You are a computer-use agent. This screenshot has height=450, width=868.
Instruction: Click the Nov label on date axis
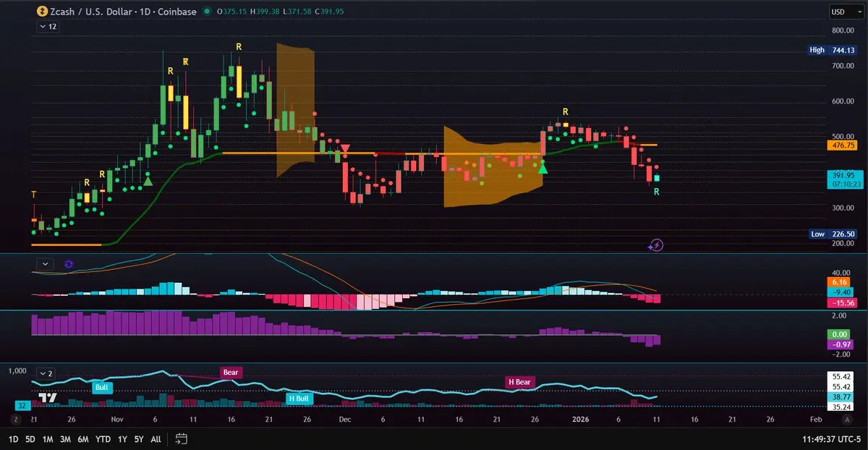(x=119, y=420)
